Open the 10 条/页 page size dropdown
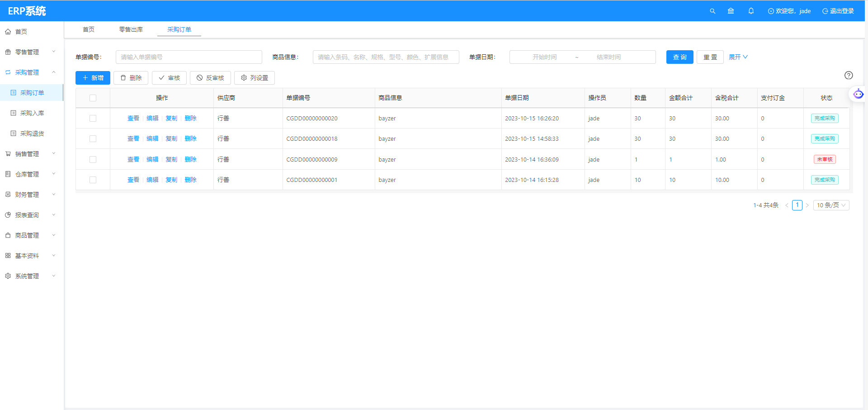This screenshot has height=410, width=868. (x=831, y=205)
